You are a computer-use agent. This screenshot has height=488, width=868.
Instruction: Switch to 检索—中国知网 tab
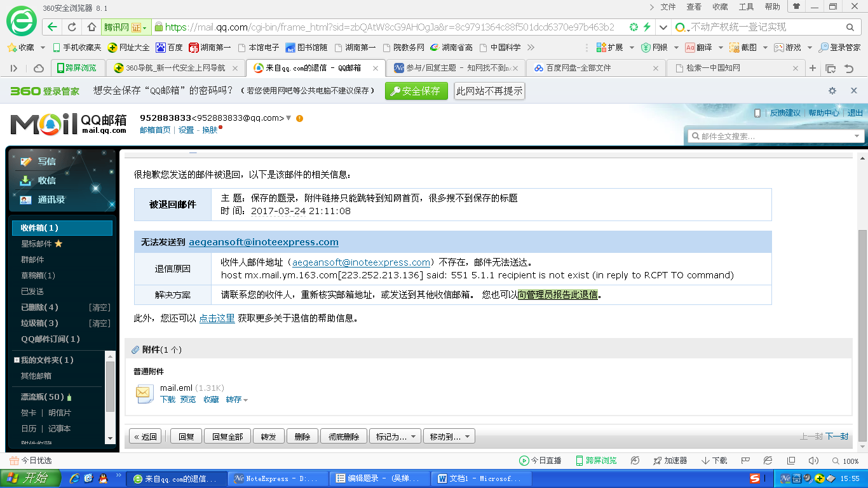(735, 68)
